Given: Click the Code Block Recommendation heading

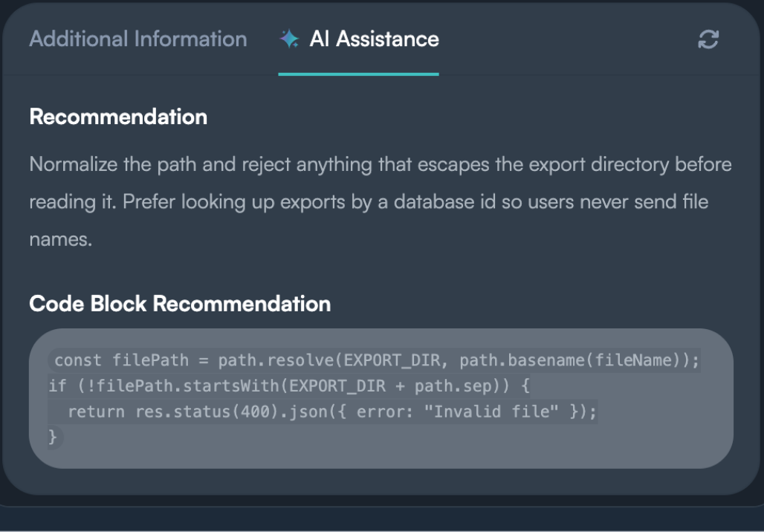Looking at the screenshot, I should [x=180, y=303].
